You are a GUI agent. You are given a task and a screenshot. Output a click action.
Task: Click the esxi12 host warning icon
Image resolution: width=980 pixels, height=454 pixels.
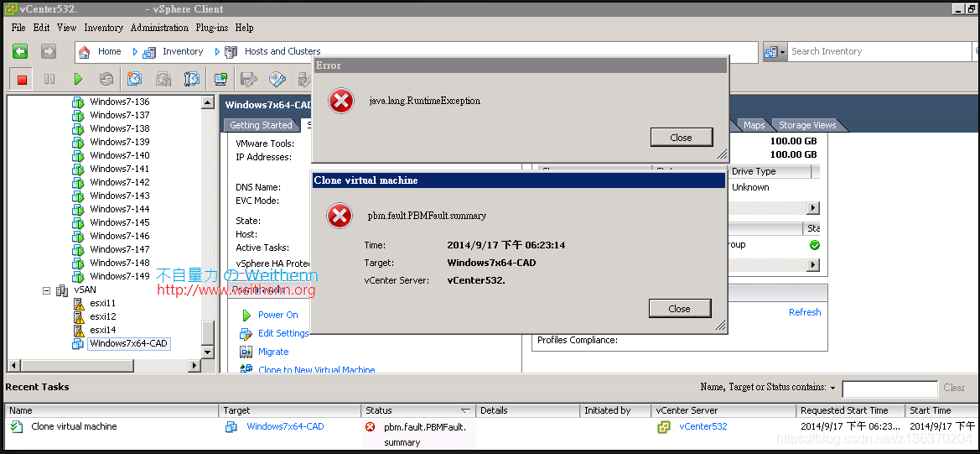point(79,317)
